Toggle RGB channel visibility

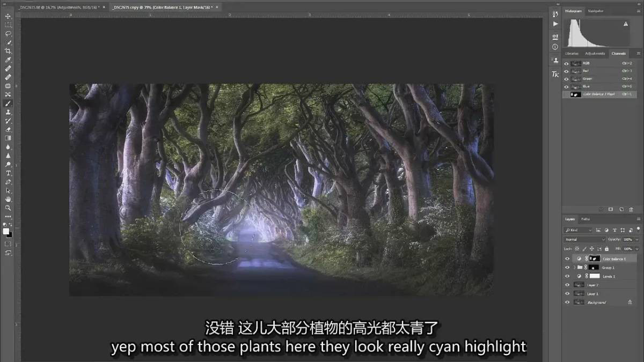coord(567,63)
